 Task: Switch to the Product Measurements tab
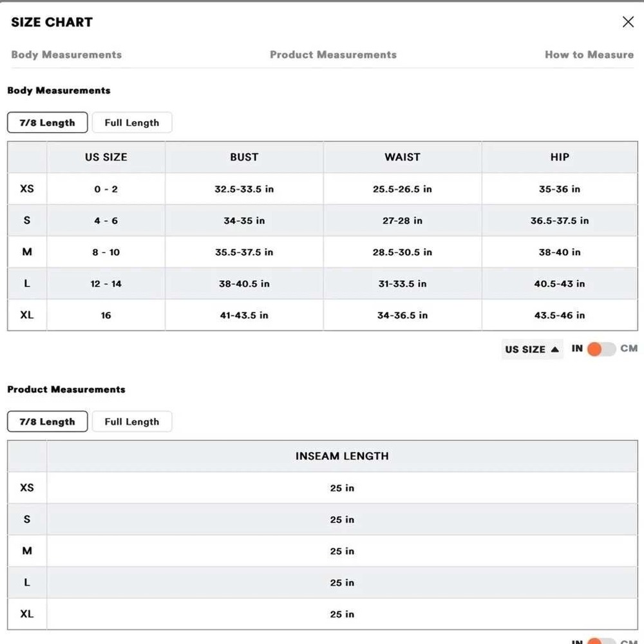pos(333,55)
